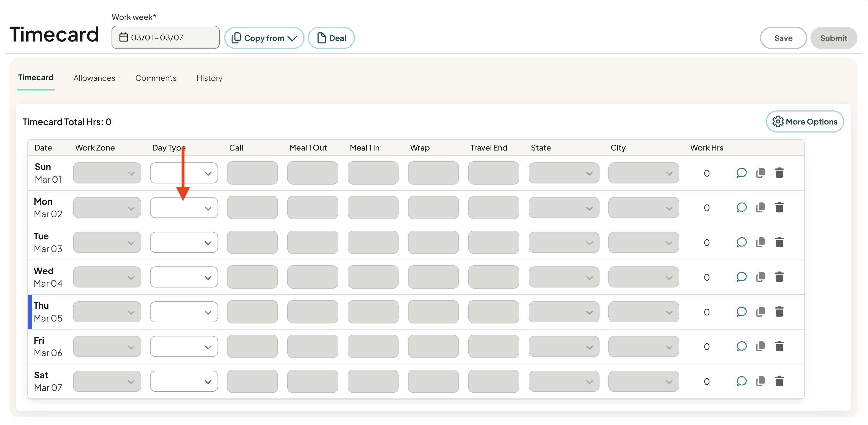The height and width of the screenshot is (425, 868).
Task: Click the 'Timecard Total Hrs: 0' text
Action: (x=67, y=122)
